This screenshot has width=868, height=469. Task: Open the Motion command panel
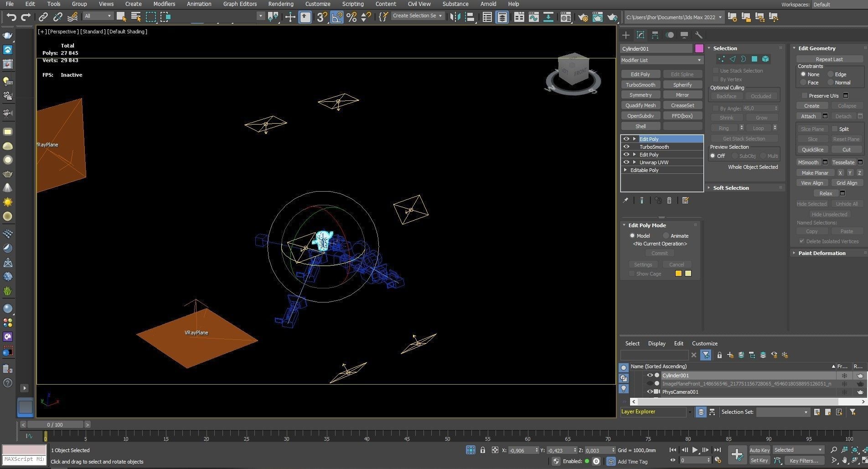point(670,35)
